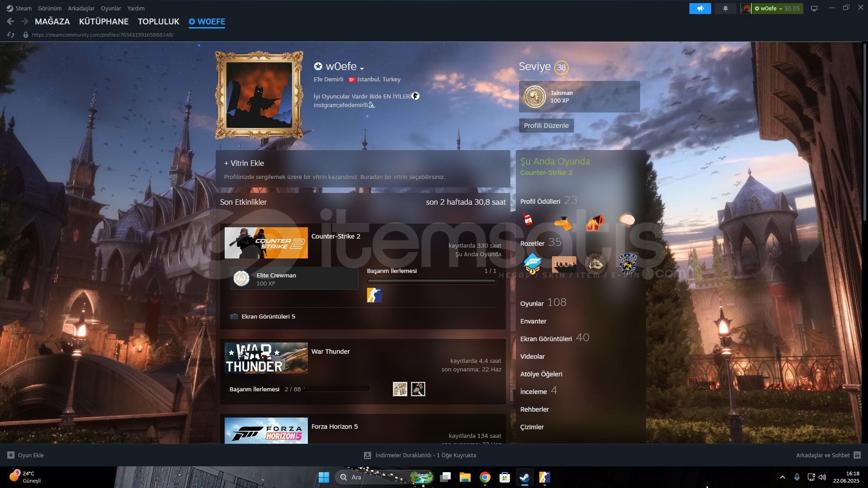868x488 pixels.
Task: Open the Ekran Görüntüleri 40 sidebar link
Action: coord(555,338)
